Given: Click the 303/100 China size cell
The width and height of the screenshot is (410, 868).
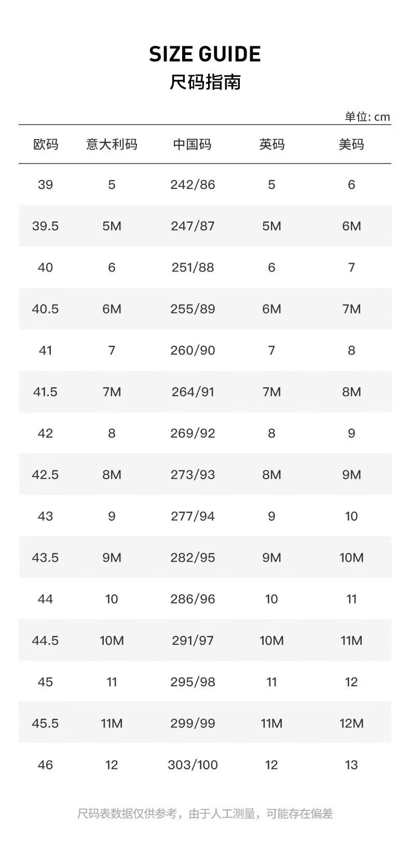Looking at the screenshot, I should [x=193, y=765].
